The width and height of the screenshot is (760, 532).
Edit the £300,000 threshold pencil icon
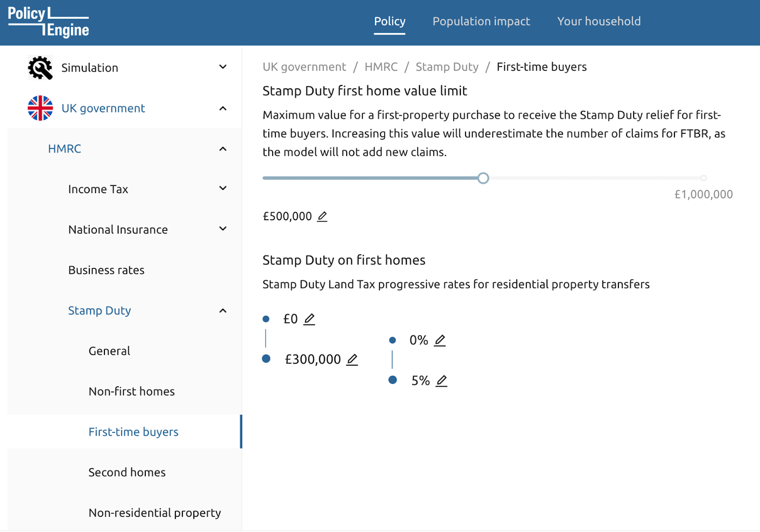pos(352,360)
